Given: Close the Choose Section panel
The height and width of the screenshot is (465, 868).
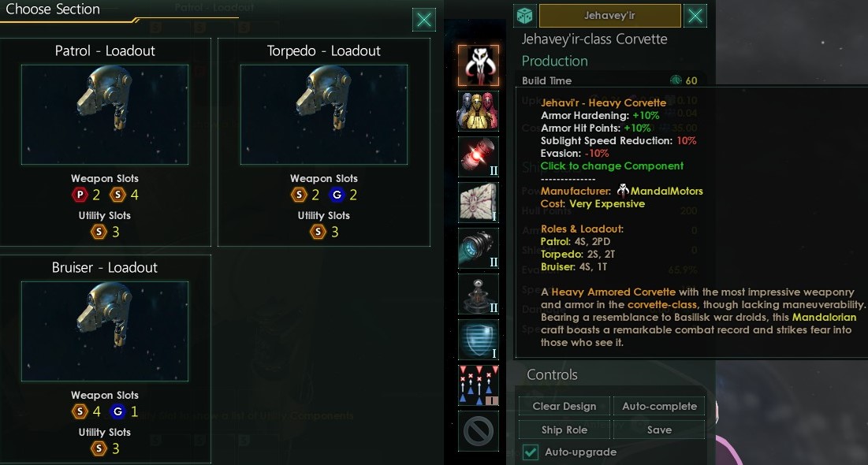Looking at the screenshot, I should pos(424,20).
